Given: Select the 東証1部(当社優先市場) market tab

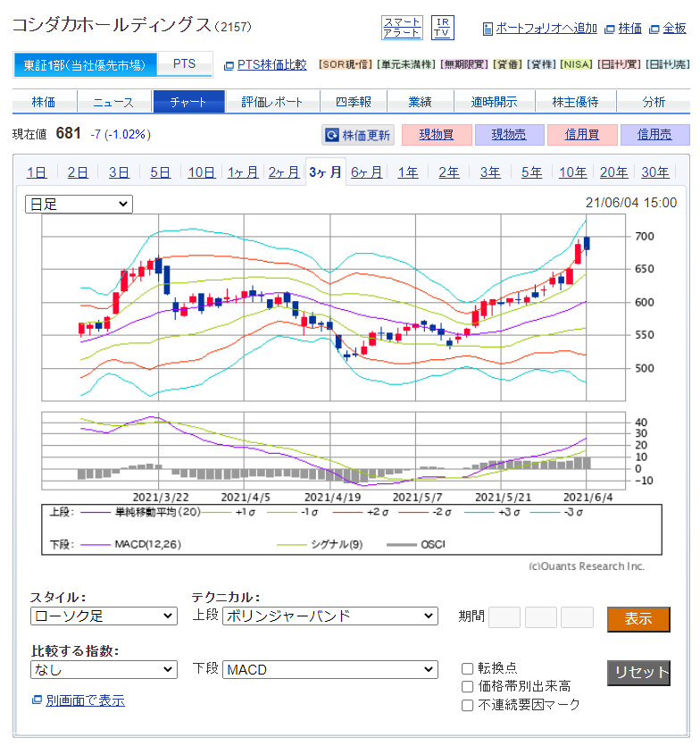Looking at the screenshot, I should (85, 64).
